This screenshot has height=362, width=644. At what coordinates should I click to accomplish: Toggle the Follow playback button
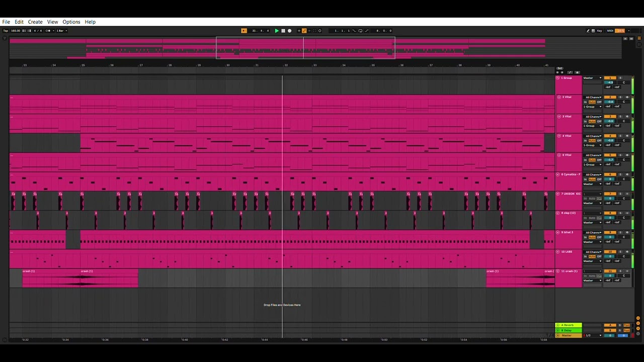coord(244,31)
